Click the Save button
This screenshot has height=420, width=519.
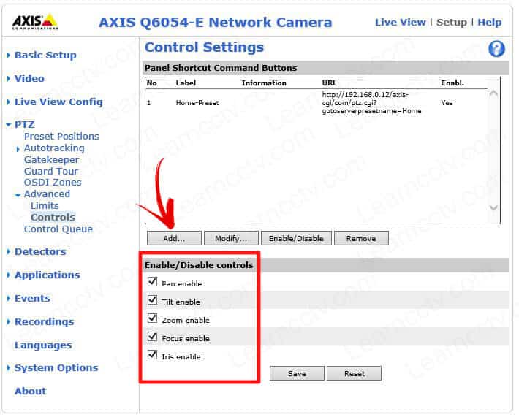pyautogui.click(x=297, y=373)
